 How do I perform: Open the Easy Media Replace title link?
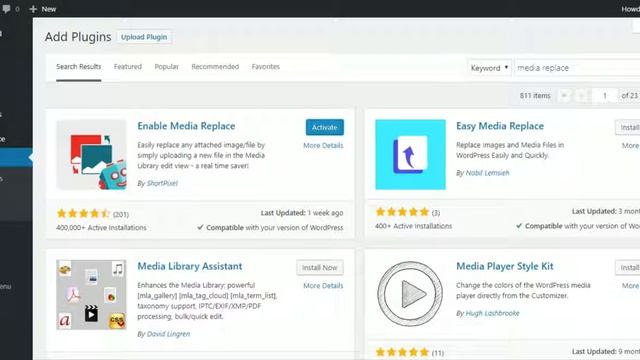tap(500, 126)
